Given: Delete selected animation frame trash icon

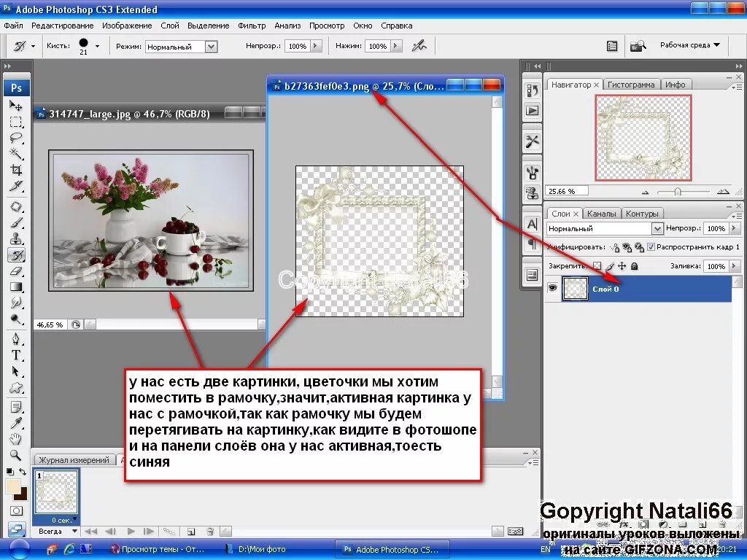Looking at the screenshot, I should 210,531.
